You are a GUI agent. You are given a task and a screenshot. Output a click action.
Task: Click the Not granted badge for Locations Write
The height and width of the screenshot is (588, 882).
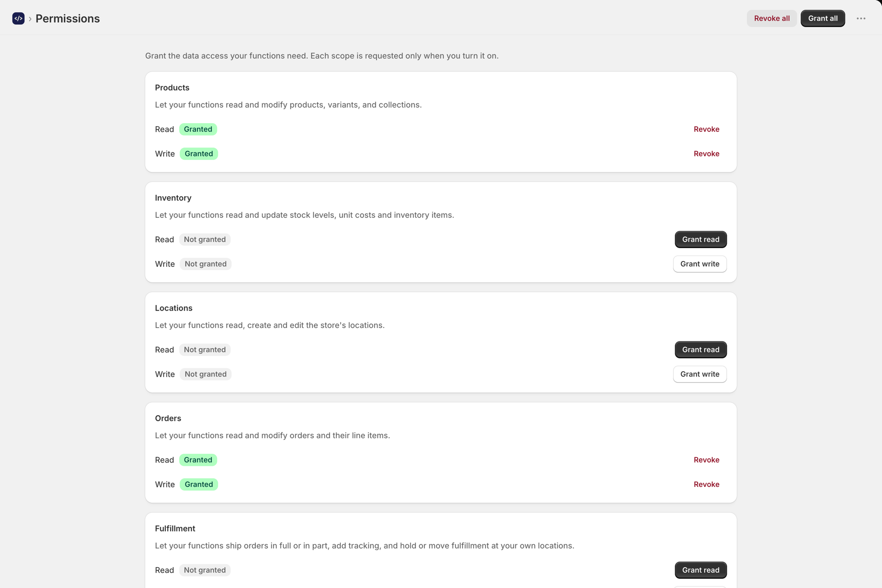206,374
